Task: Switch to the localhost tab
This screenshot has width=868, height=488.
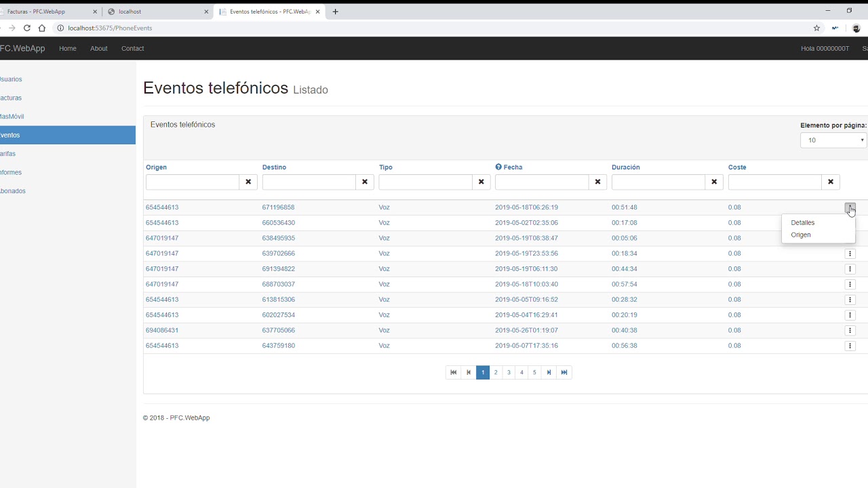Action: (x=157, y=12)
